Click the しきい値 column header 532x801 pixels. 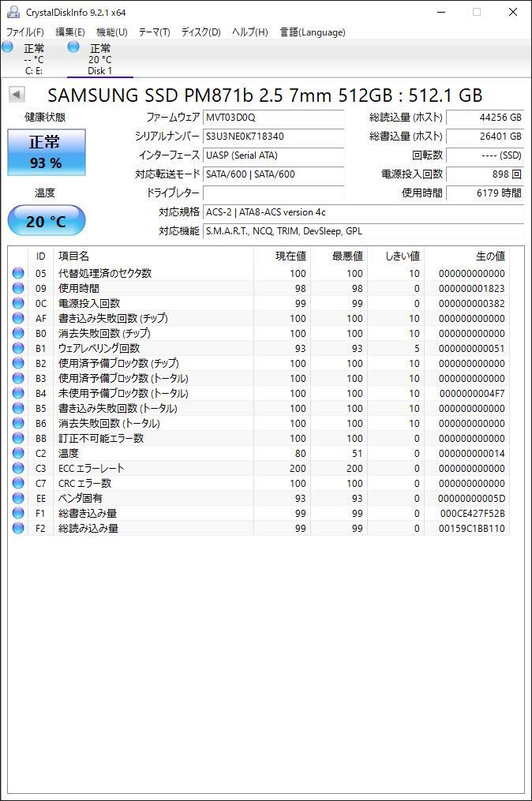[x=395, y=256]
